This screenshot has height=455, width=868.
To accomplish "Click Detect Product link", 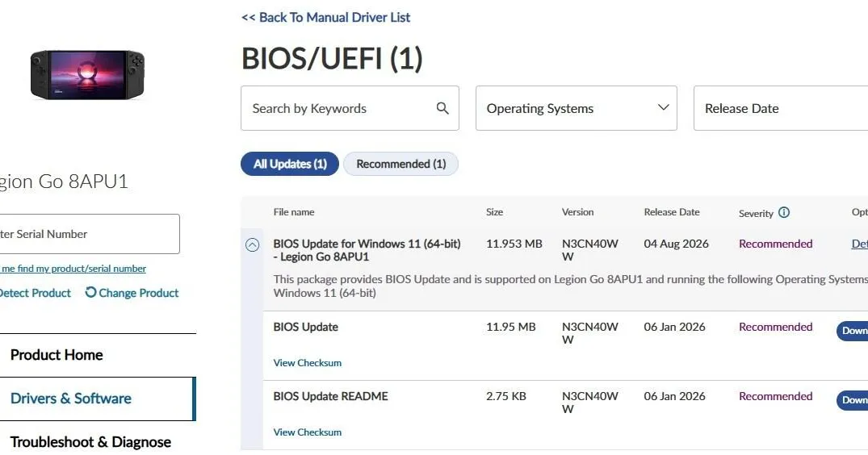I will coord(35,293).
